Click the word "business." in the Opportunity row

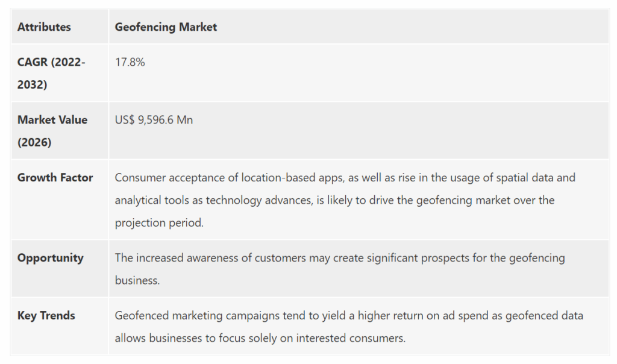click(137, 280)
